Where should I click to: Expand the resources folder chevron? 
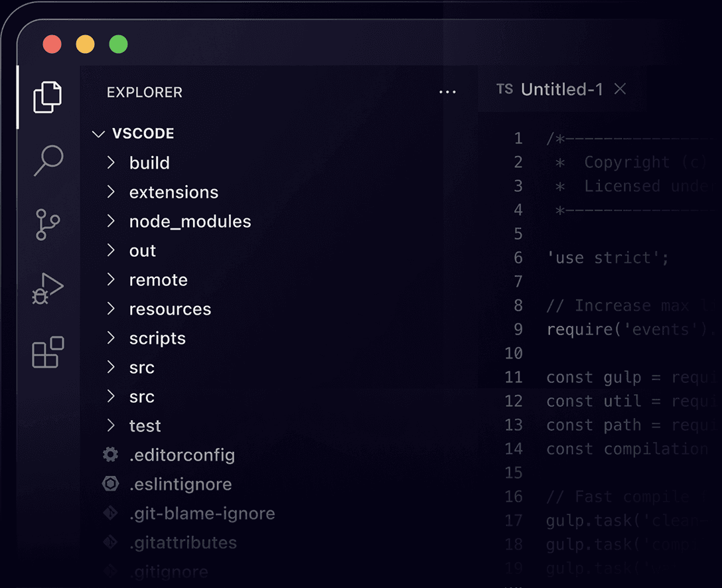pos(111,309)
